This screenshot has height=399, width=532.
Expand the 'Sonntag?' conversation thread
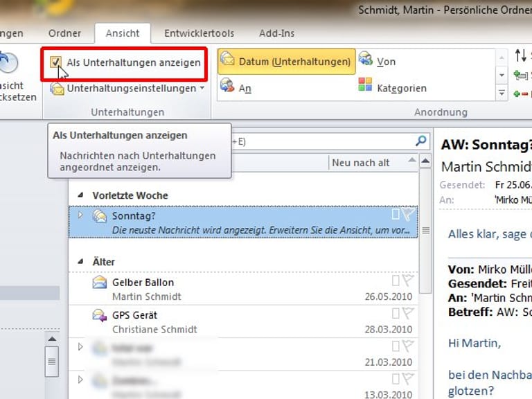tap(80, 215)
